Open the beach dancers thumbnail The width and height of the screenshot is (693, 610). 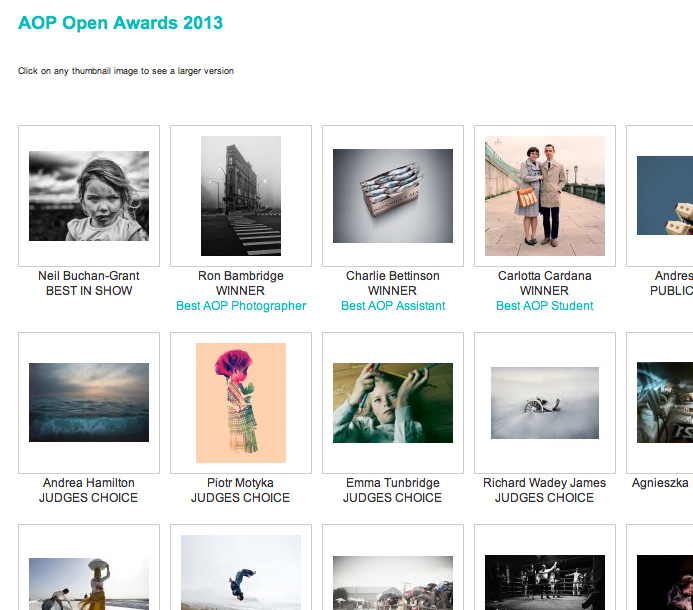(89, 584)
